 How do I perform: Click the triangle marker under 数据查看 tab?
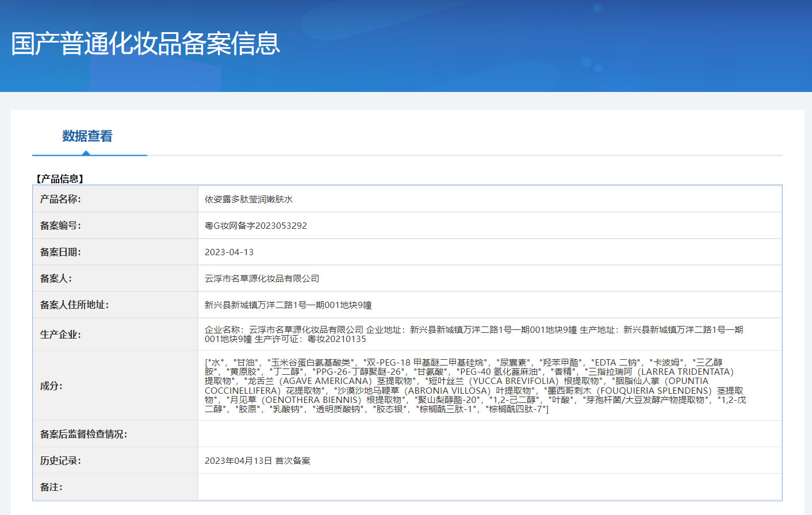click(x=86, y=152)
